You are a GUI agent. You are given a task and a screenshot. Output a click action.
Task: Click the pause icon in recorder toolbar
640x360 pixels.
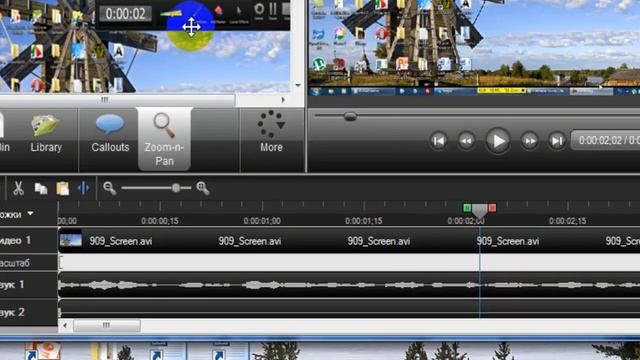pyautogui.click(x=273, y=9)
